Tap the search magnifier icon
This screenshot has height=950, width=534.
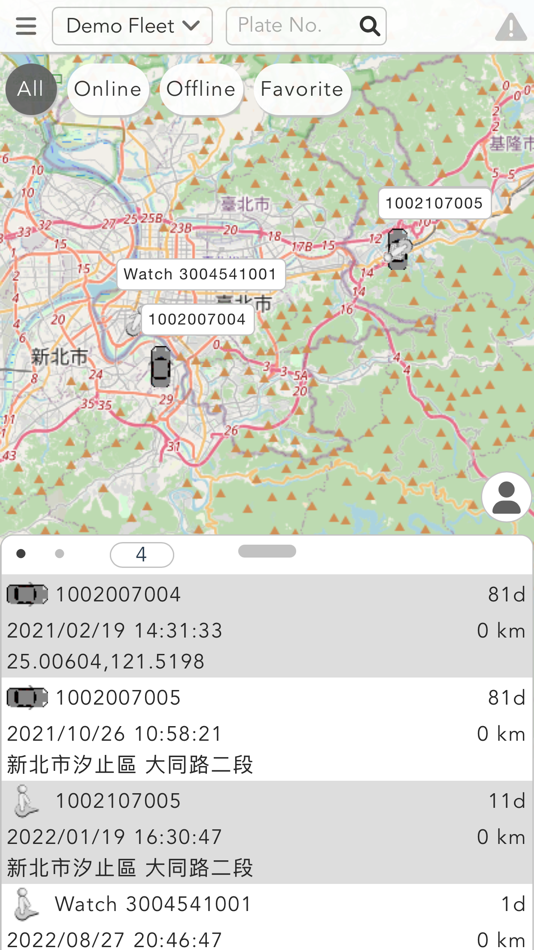(x=370, y=26)
